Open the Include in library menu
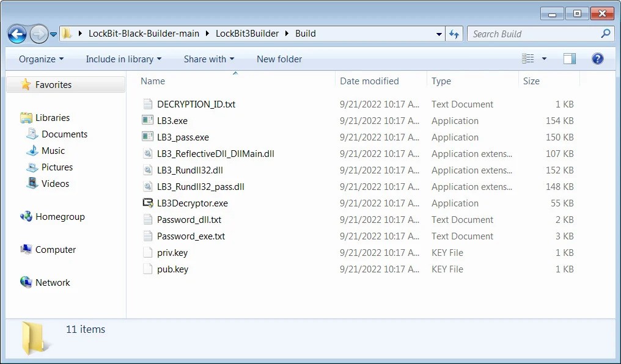 [x=123, y=59]
